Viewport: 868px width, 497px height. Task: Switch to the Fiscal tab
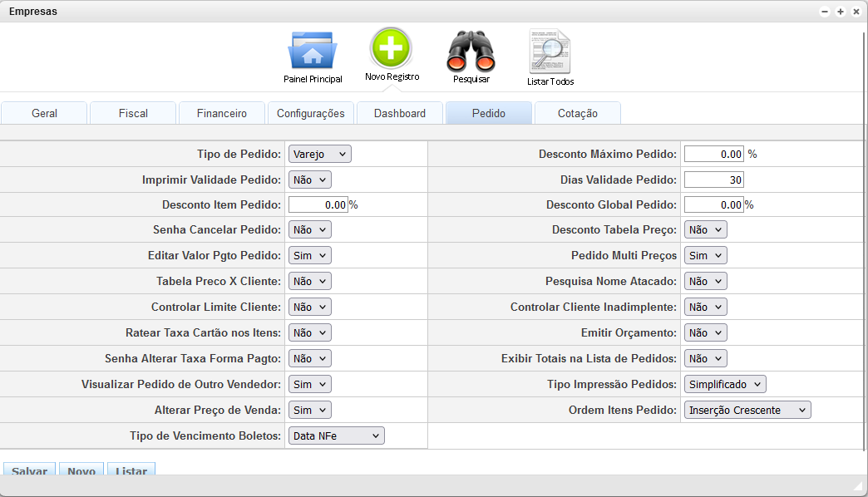point(133,113)
